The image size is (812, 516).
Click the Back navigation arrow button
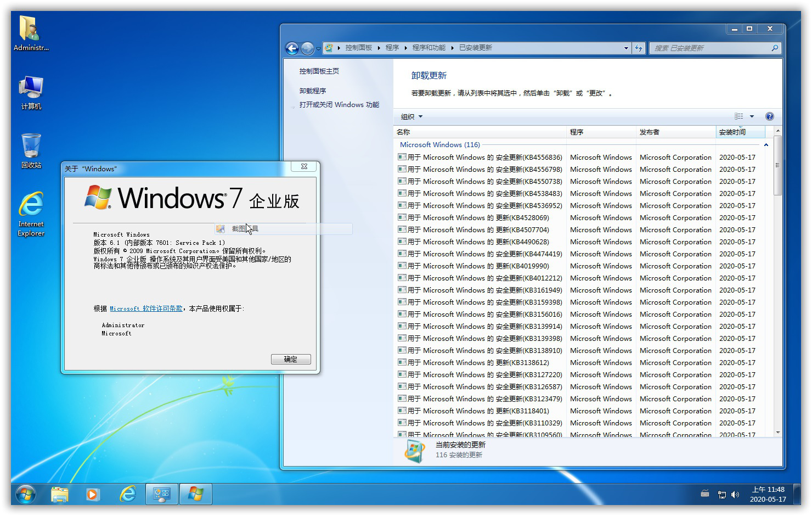click(x=292, y=48)
